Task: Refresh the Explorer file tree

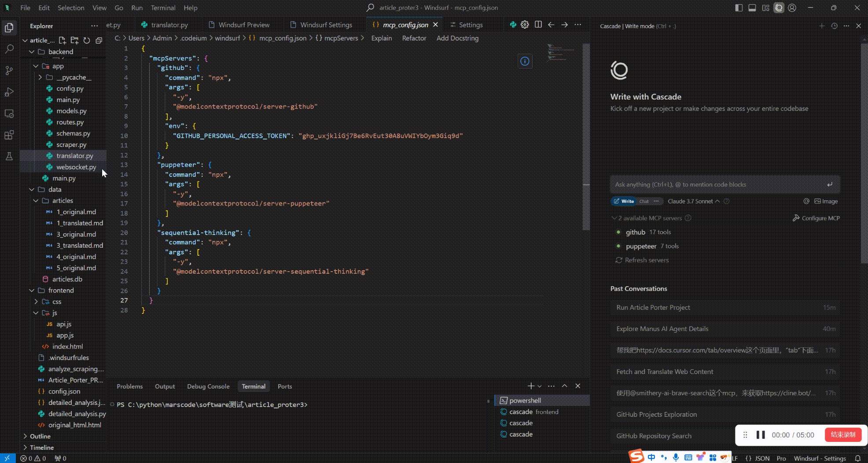Action: 87,40
